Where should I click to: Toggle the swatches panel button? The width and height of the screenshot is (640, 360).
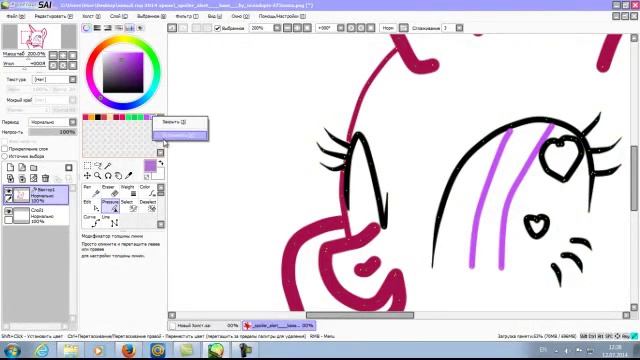pyautogui.click(x=129, y=28)
